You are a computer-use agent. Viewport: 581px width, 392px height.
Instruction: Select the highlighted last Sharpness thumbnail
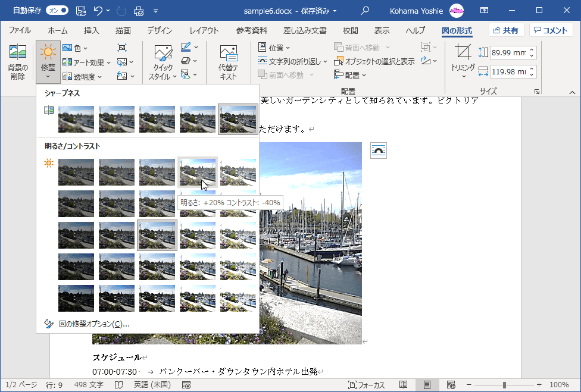(x=238, y=119)
